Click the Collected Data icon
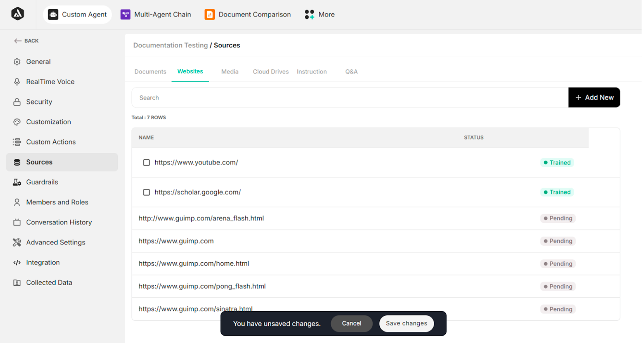Image resolution: width=644 pixels, height=343 pixels. 17,282
